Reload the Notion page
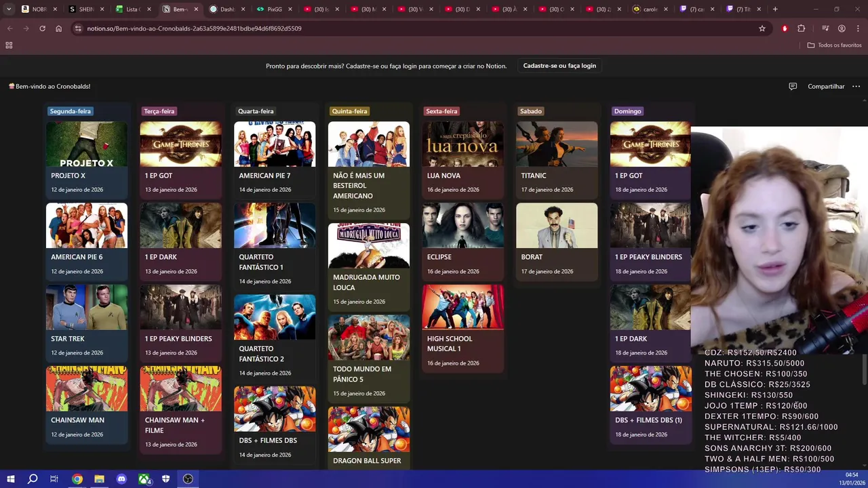This screenshot has height=488, width=868. [x=42, y=28]
